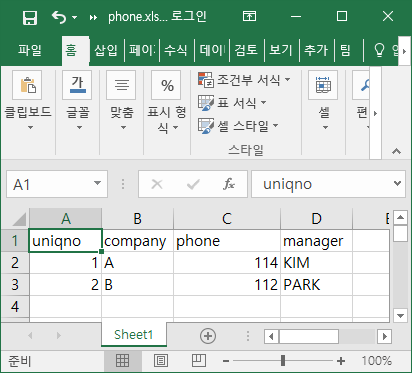The height and width of the screenshot is (373, 412).
Task: Switch to the 검토 ribbon tab
Action: pyautogui.click(x=246, y=50)
